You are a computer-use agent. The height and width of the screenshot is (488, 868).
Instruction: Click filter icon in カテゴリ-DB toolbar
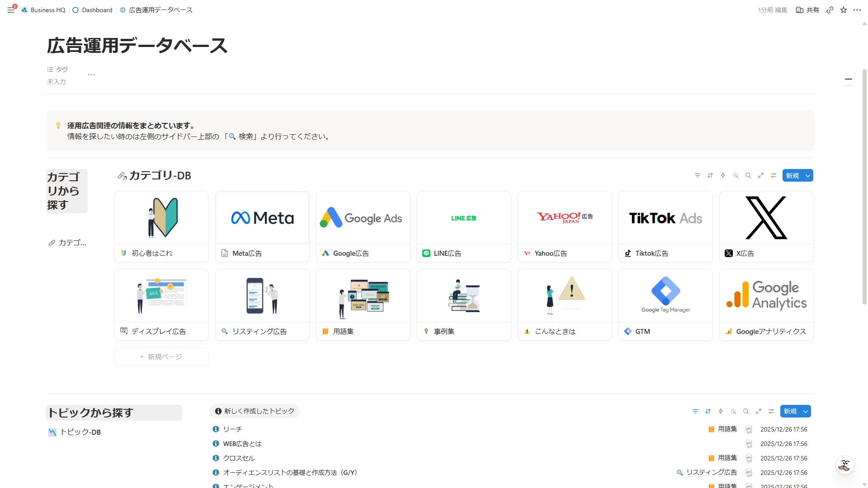coord(698,175)
